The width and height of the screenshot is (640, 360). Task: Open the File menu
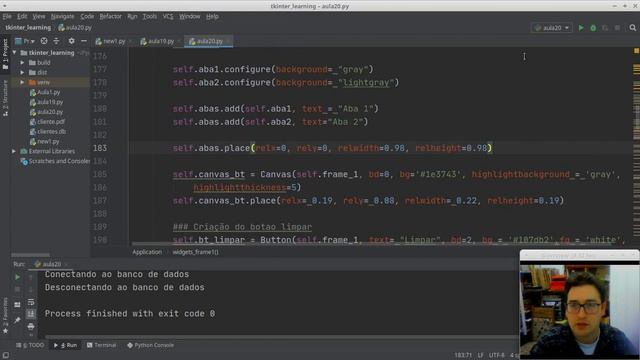point(7,16)
